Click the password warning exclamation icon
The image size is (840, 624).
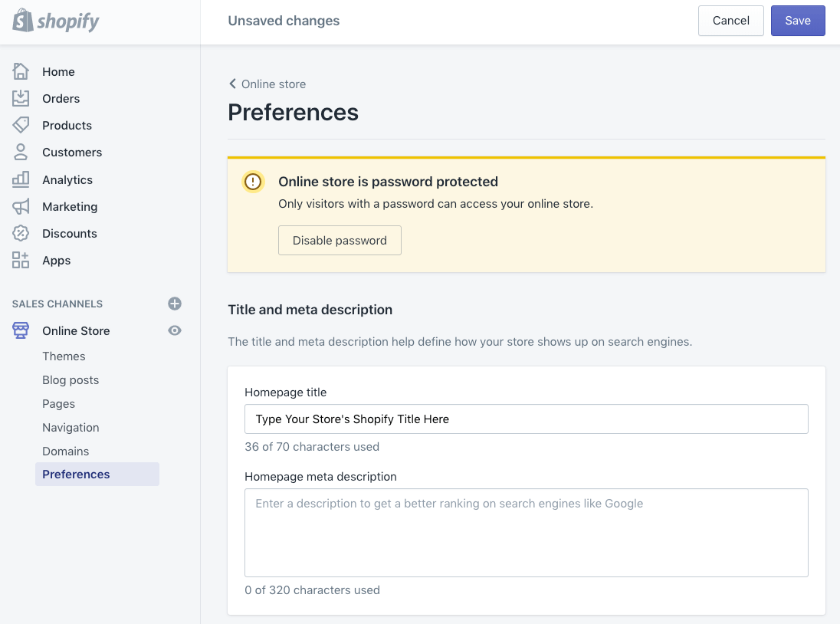253,182
